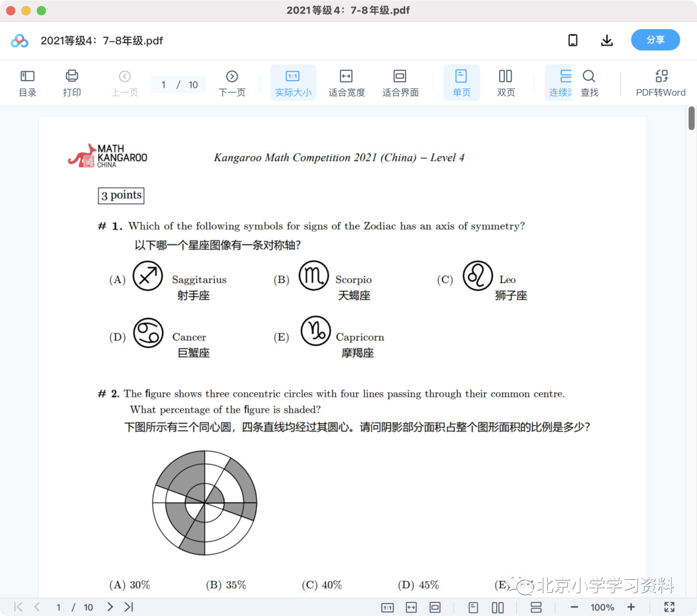Click the send-to-phone device icon
This screenshot has height=616, width=697.
[573, 41]
